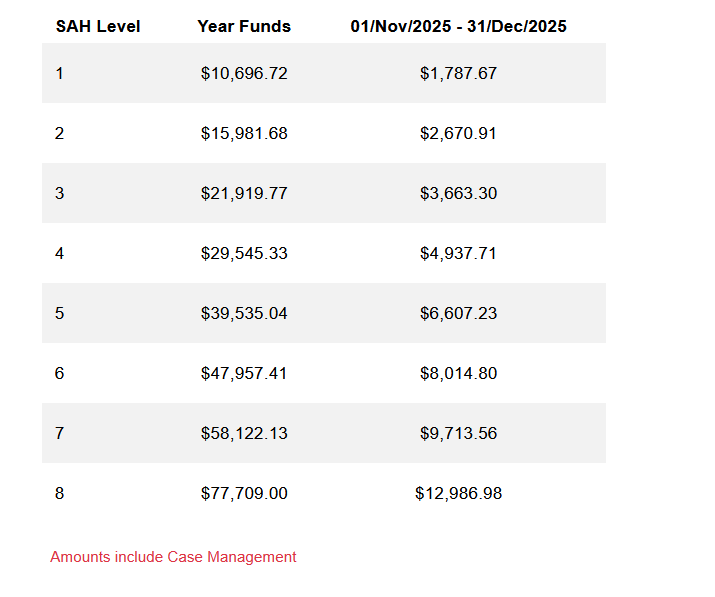This screenshot has width=715, height=597.
Task: Click the 01/Nov/2025 - 31/Dec/2025 column header
Action: click(458, 27)
